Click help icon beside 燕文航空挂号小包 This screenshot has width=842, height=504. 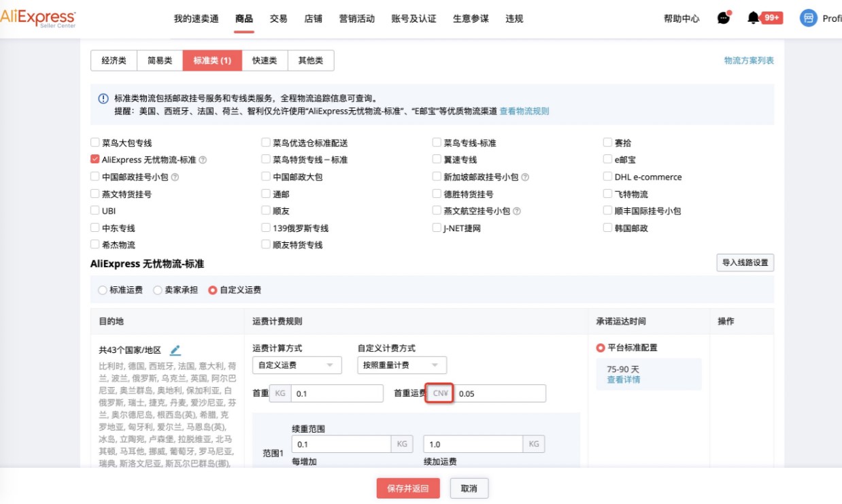pos(517,212)
